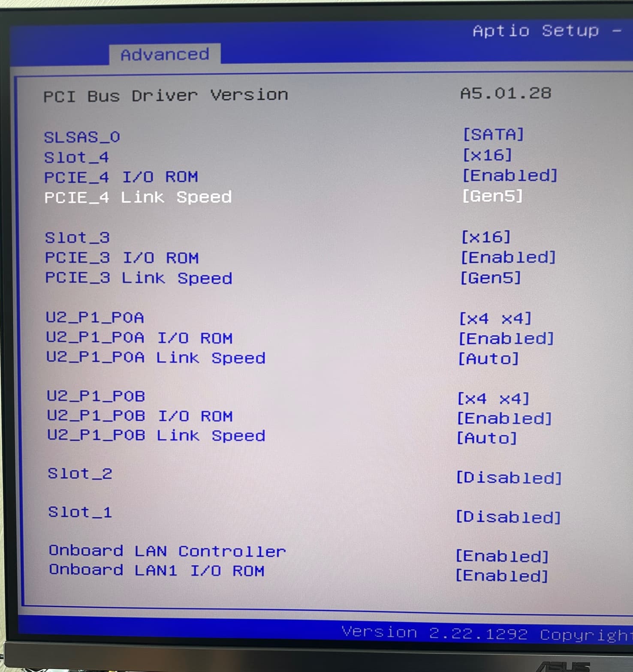Open U2_P1_P0B Link Speed Auto value
This screenshot has height=672, width=633.
(487, 438)
